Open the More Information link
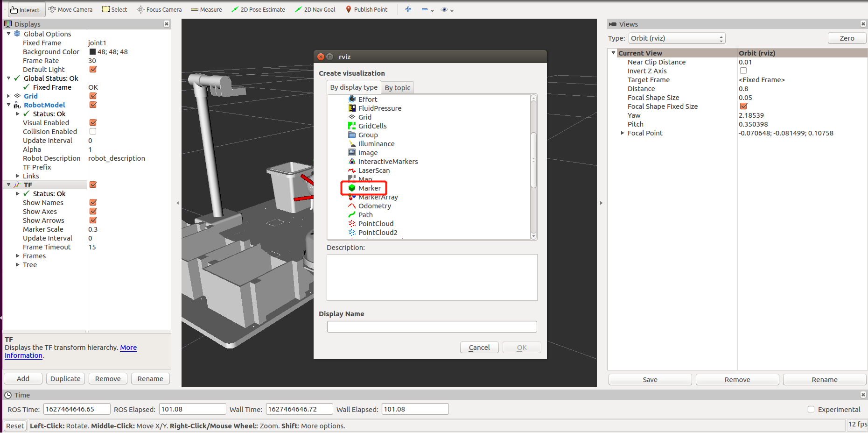The width and height of the screenshot is (868, 433). (70, 352)
